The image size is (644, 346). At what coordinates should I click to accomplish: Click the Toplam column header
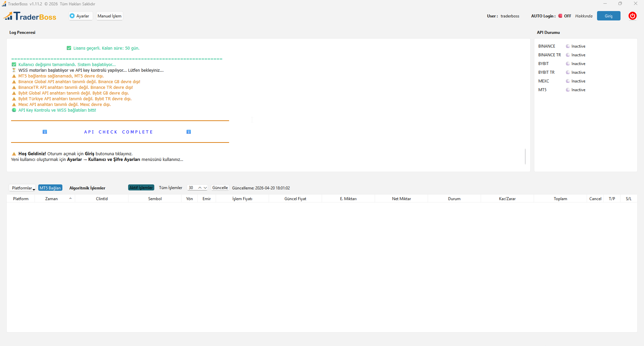[x=560, y=199]
